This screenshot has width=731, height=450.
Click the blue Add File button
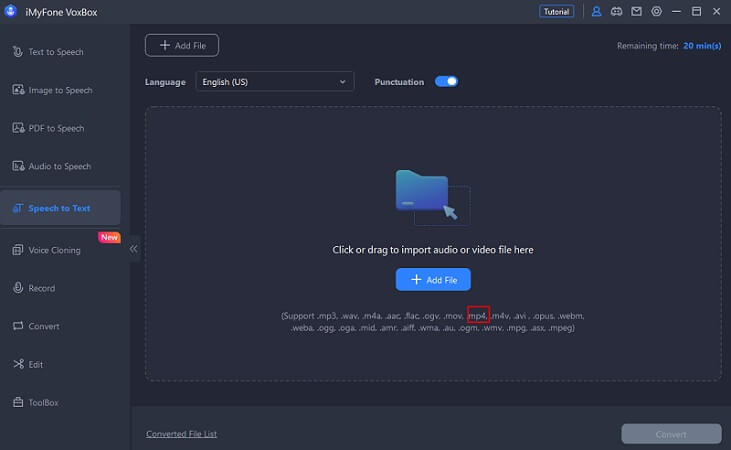[x=433, y=279]
